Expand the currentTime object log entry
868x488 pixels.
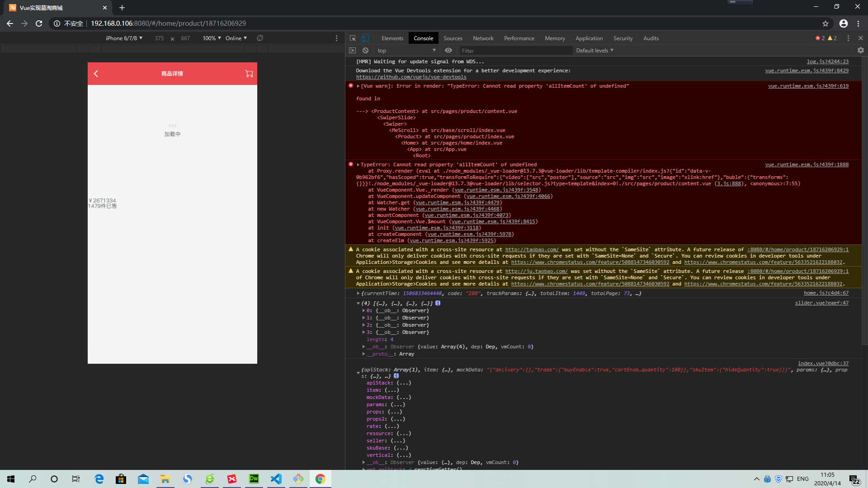[359, 293]
